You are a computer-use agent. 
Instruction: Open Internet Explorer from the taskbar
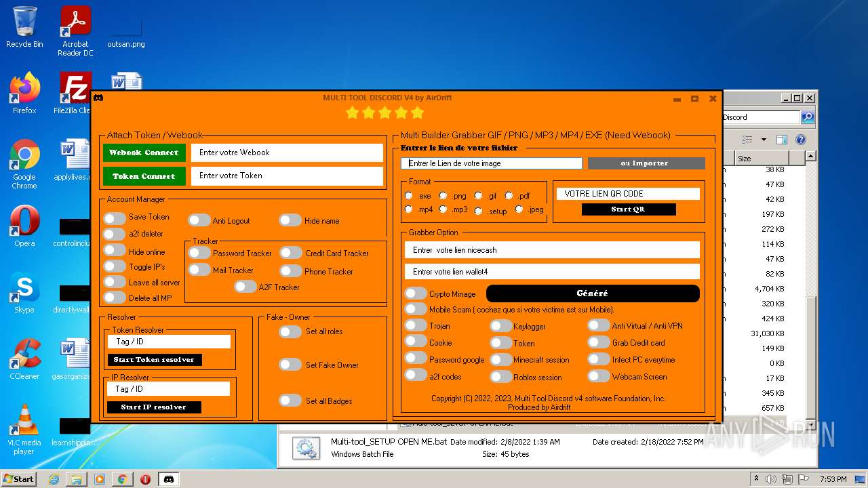tap(54, 479)
